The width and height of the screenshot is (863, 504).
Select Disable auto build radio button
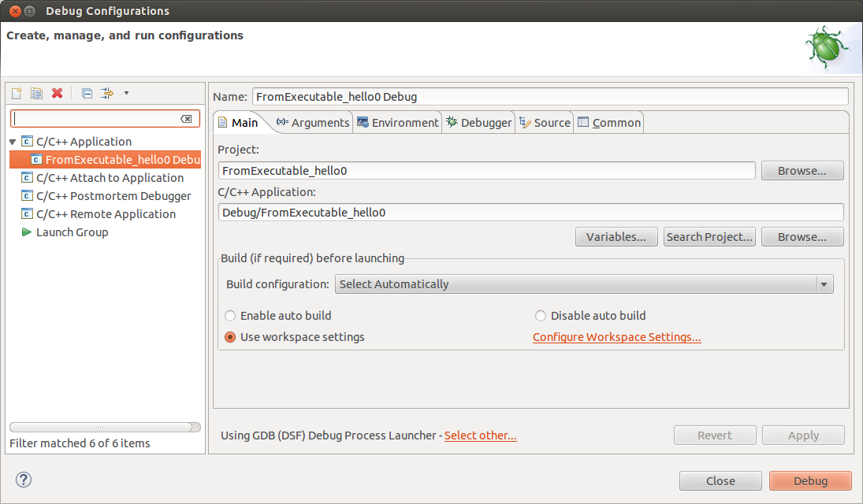pyautogui.click(x=541, y=316)
